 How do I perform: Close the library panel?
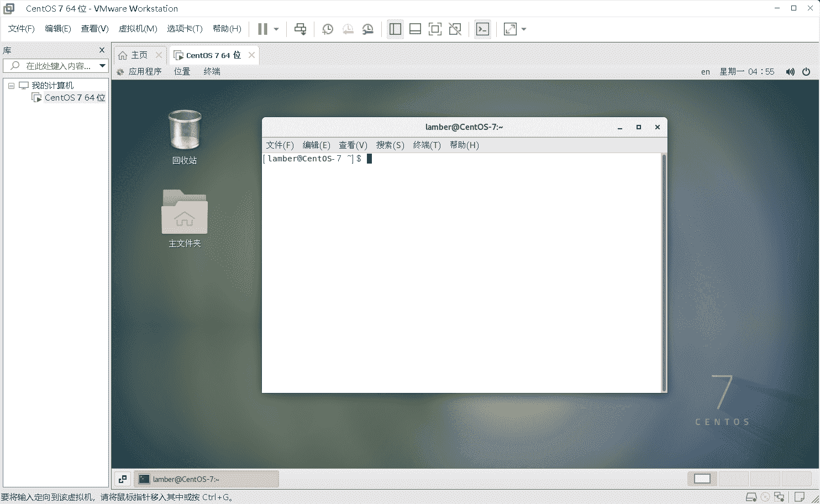pyautogui.click(x=102, y=50)
